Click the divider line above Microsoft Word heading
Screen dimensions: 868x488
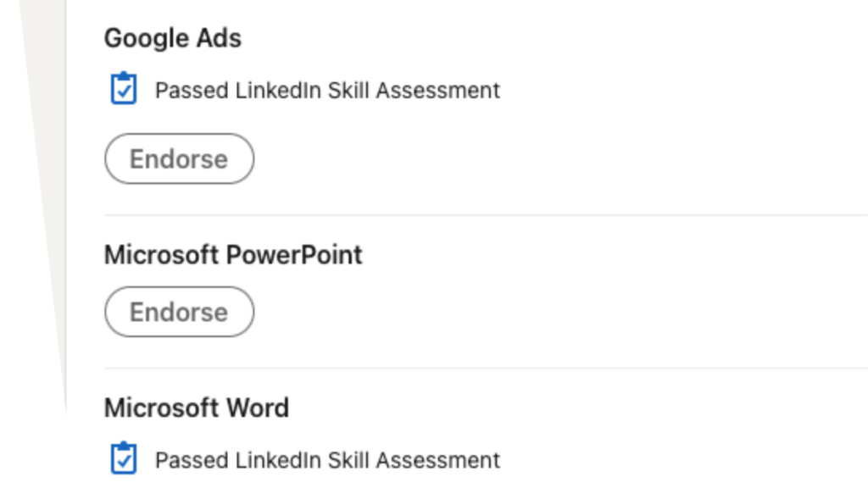486,368
